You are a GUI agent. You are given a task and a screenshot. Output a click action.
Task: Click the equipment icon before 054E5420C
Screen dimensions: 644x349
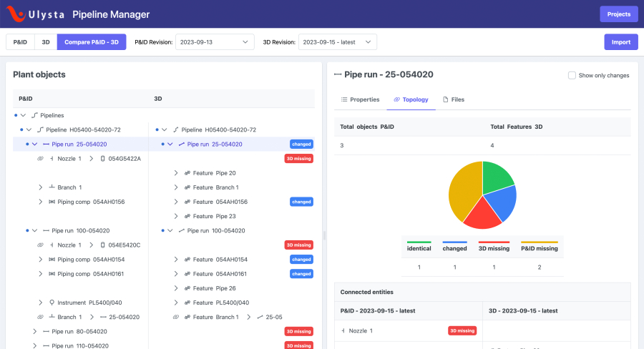pos(103,245)
